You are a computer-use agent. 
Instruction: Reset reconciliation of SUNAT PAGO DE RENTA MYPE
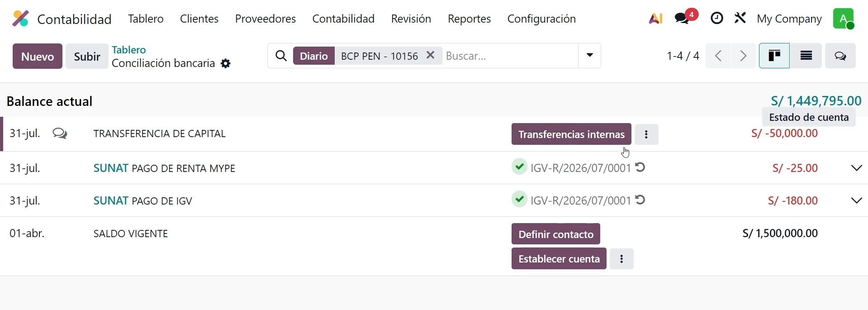[640, 167]
